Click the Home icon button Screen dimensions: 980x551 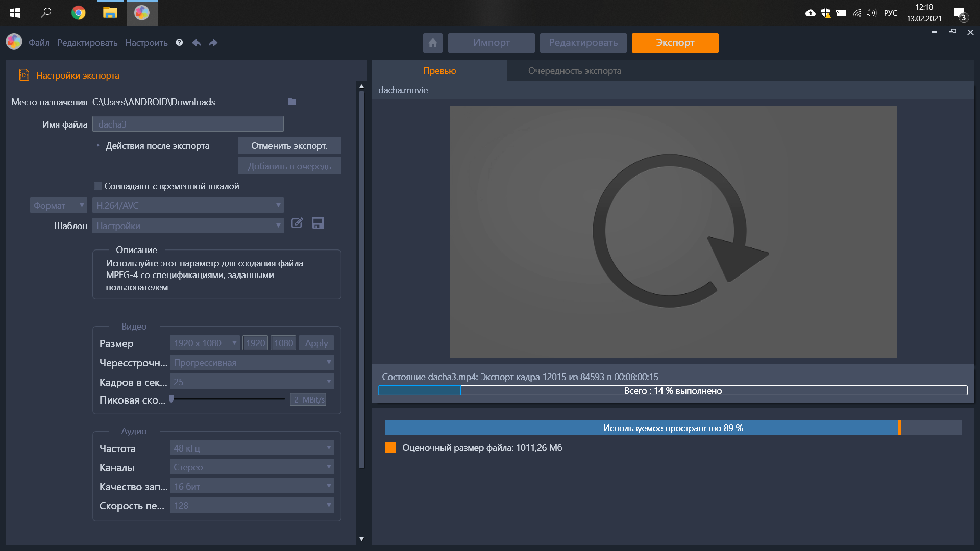pos(432,43)
